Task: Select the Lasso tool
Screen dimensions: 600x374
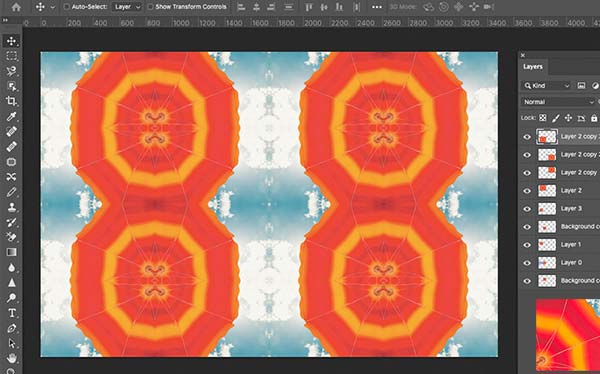Action: click(11, 71)
